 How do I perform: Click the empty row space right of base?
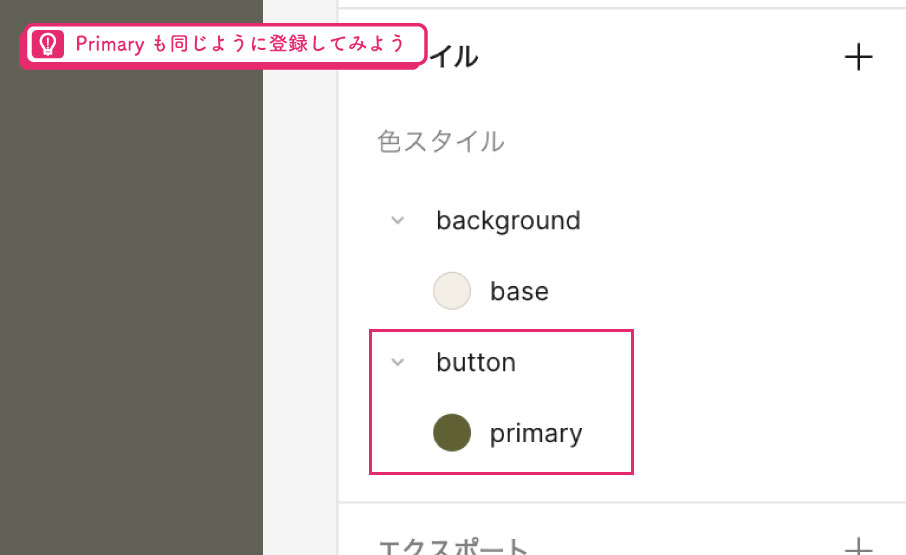(x=722, y=290)
